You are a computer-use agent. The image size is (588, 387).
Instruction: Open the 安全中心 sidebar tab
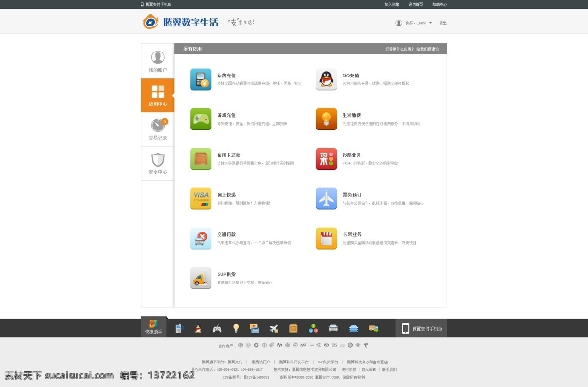coord(158,163)
